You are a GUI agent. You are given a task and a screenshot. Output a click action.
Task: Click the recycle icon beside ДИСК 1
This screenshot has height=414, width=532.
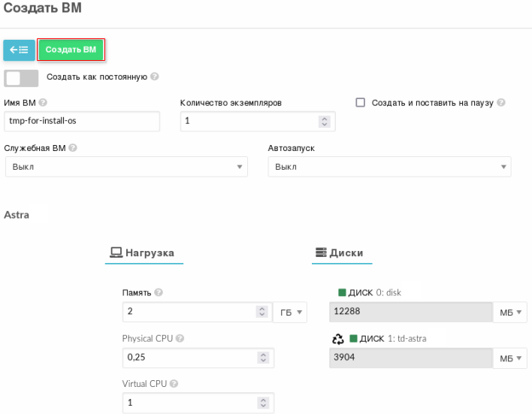(337, 339)
